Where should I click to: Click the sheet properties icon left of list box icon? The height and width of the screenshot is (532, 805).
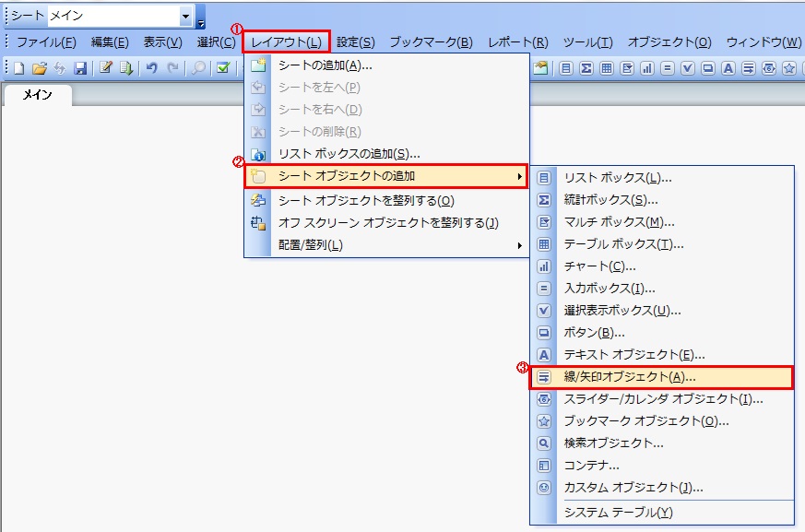540,68
